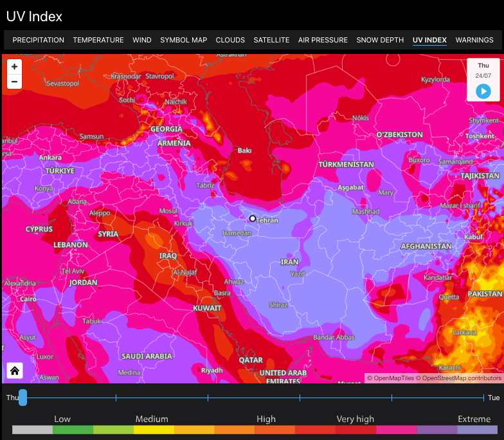Select the Air Pressure tab
Image resolution: width=504 pixels, height=440 pixels.
point(323,40)
